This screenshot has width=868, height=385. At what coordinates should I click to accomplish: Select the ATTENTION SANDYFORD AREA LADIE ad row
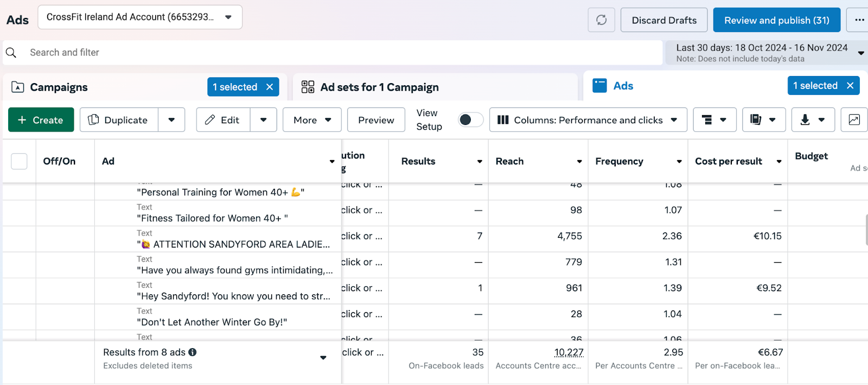coord(233,244)
